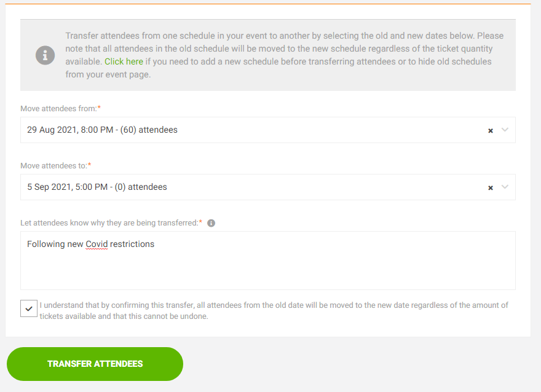Click the "I understand that by confirming" label text

(x=274, y=311)
